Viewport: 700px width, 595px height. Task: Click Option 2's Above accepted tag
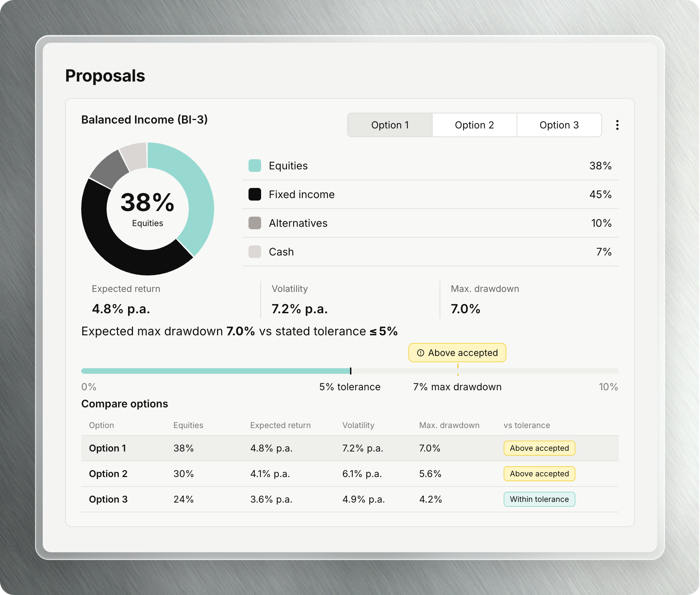coord(539,474)
